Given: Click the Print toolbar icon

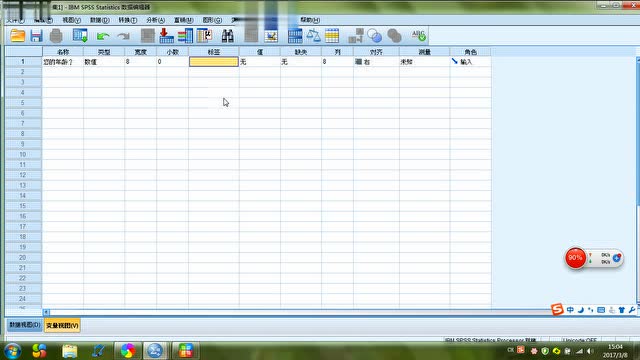Looking at the screenshot, I should pyautogui.click(x=56, y=36).
